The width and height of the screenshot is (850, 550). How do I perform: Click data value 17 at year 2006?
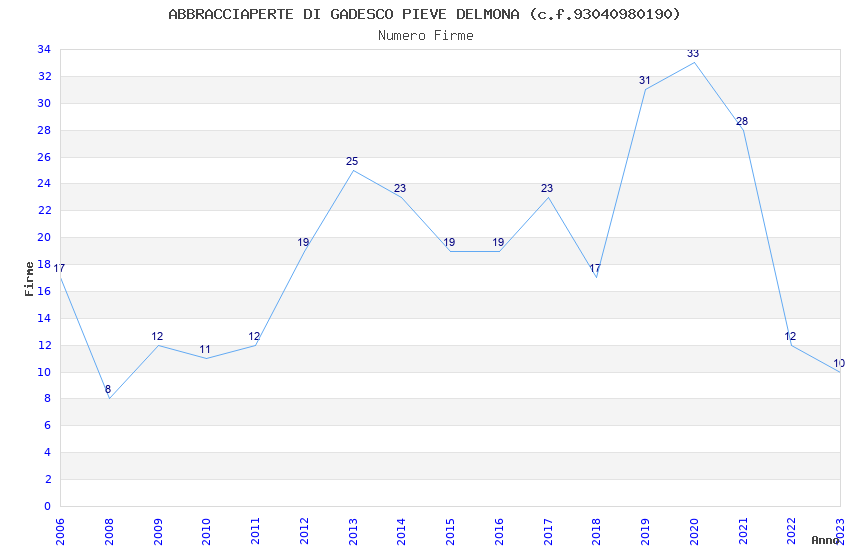60,268
